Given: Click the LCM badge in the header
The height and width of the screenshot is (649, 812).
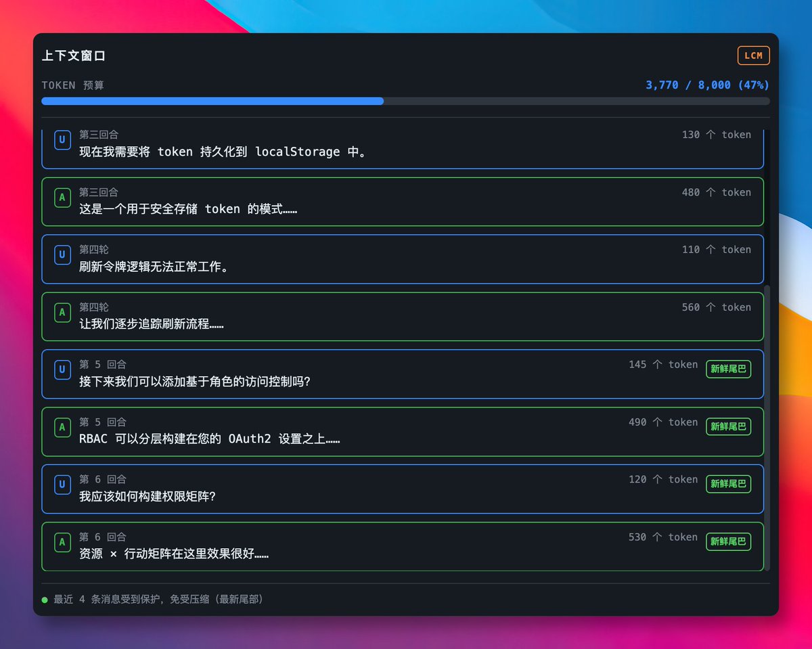Looking at the screenshot, I should (753, 55).
